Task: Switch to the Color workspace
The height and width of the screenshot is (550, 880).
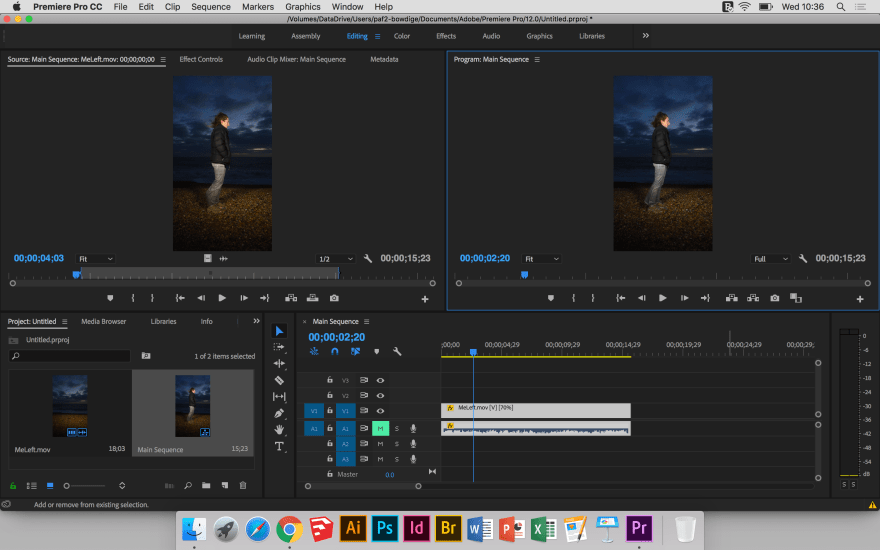Action: [402, 36]
